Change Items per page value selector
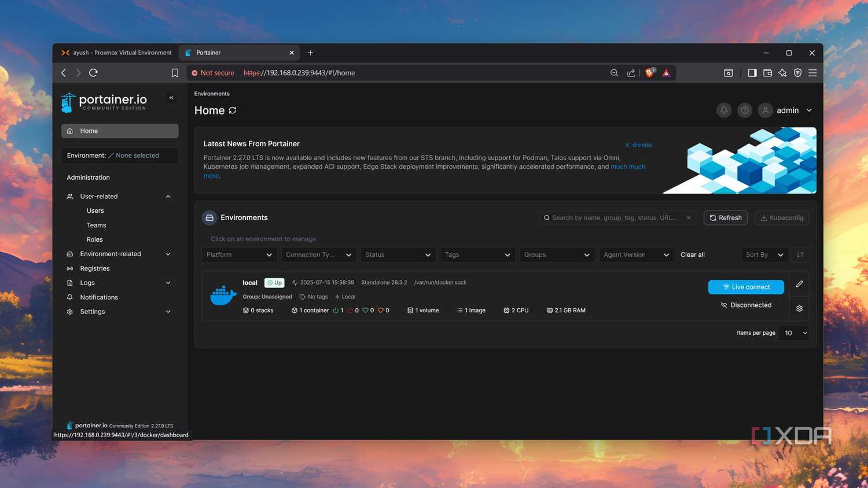 coord(793,333)
